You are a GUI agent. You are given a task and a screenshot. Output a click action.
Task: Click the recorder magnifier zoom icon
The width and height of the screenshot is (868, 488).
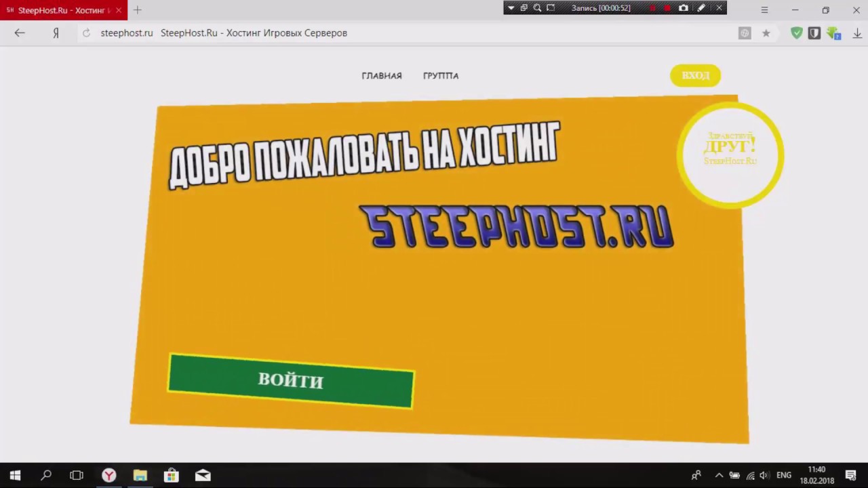click(x=537, y=8)
